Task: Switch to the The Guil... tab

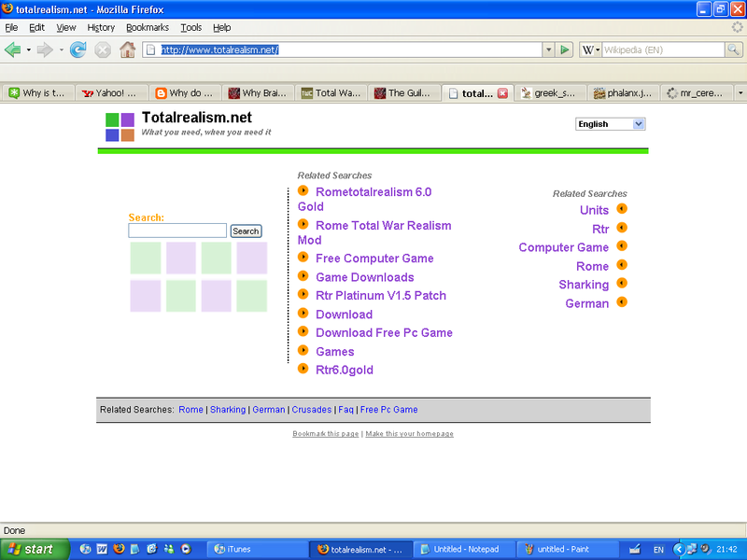Action: [x=405, y=93]
